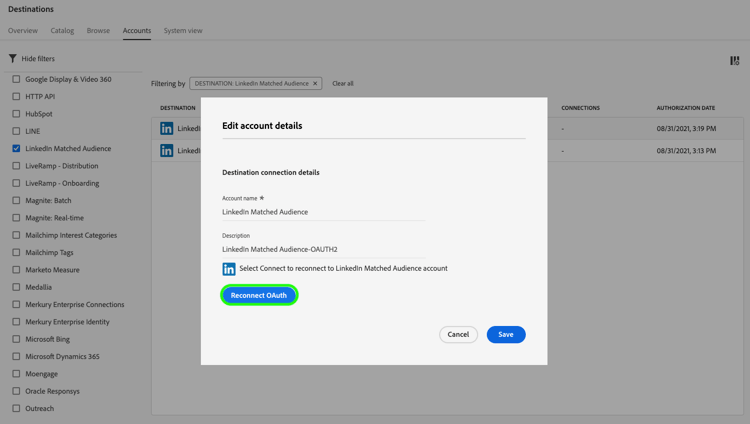Edit the Account name field
Image resolution: width=750 pixels, height=424 pixels.
coord(324,212)
